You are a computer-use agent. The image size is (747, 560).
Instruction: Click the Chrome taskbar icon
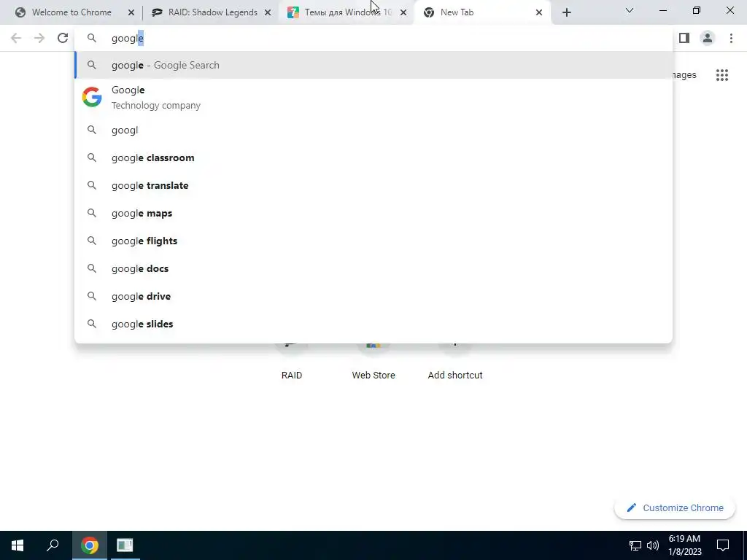[90, 545]
